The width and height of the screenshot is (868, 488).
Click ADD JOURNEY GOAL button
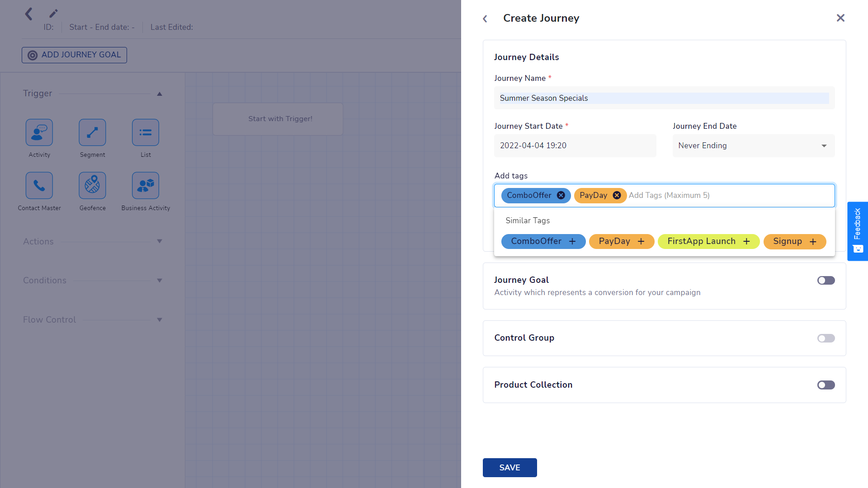(x=74, y=55)
